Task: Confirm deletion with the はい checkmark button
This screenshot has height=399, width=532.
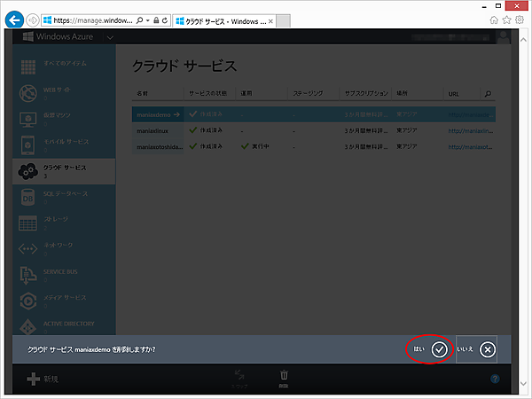Action: point(439,349)
